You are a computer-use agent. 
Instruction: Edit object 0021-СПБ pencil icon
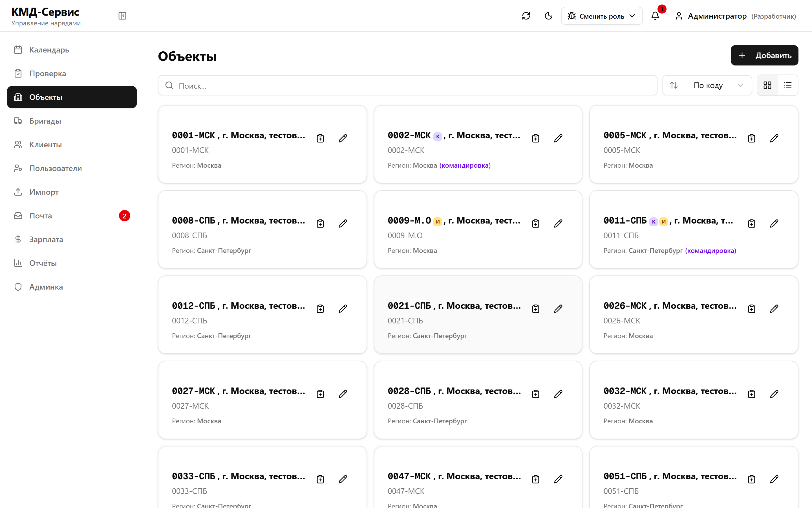click(x=558, y=309)
